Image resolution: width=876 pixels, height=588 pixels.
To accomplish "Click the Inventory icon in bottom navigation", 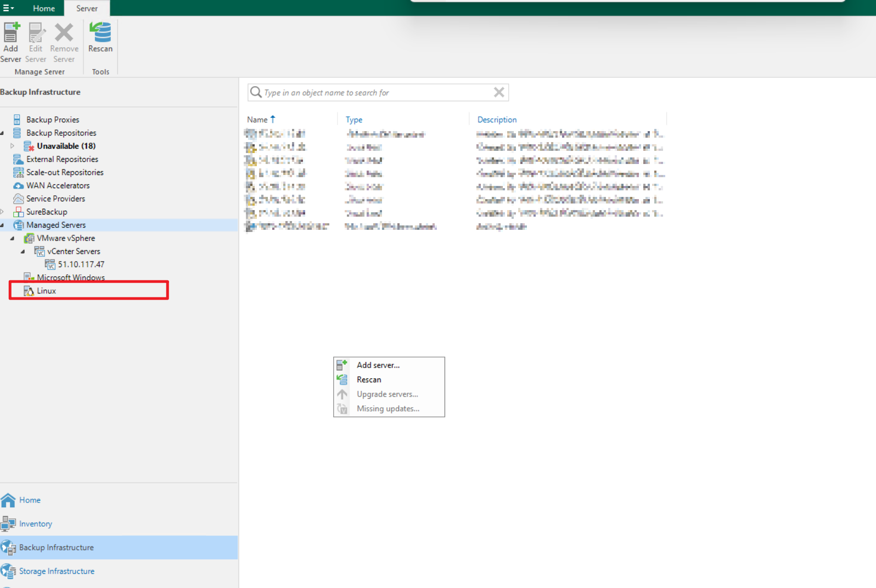I will [x=8, y=524].
